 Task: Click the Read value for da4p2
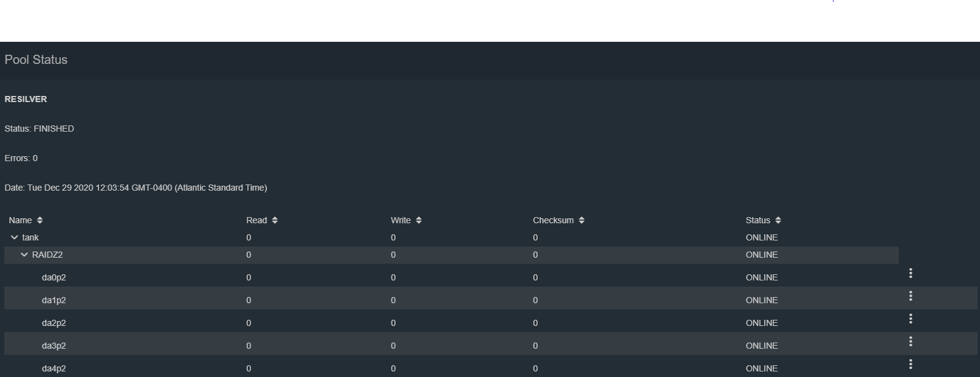[249, 368]
